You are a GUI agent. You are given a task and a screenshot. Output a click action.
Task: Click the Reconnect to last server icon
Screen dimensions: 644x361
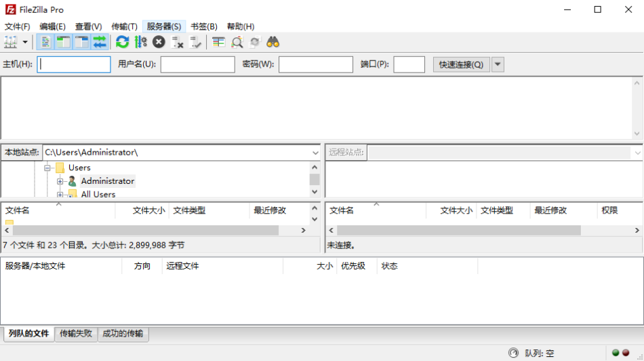pos(195,42)
